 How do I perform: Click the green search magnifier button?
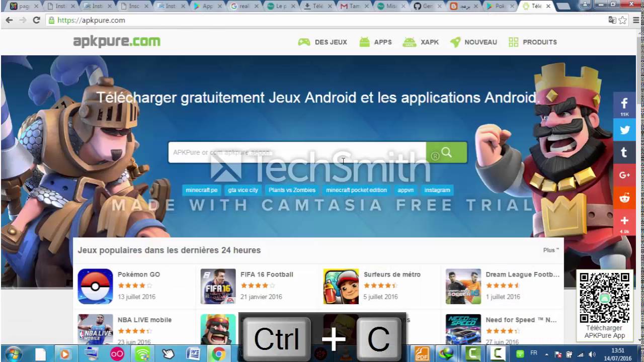(x=446, y=152)
